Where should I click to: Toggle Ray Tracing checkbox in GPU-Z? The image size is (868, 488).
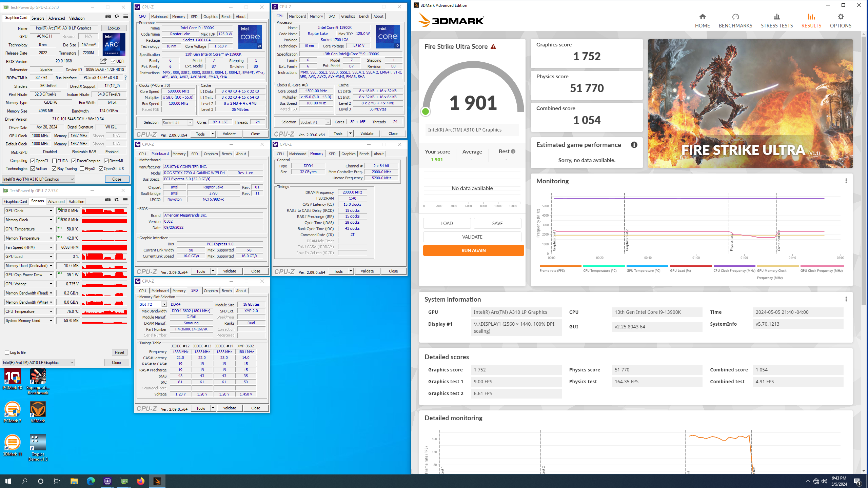[x=54, y=169]
